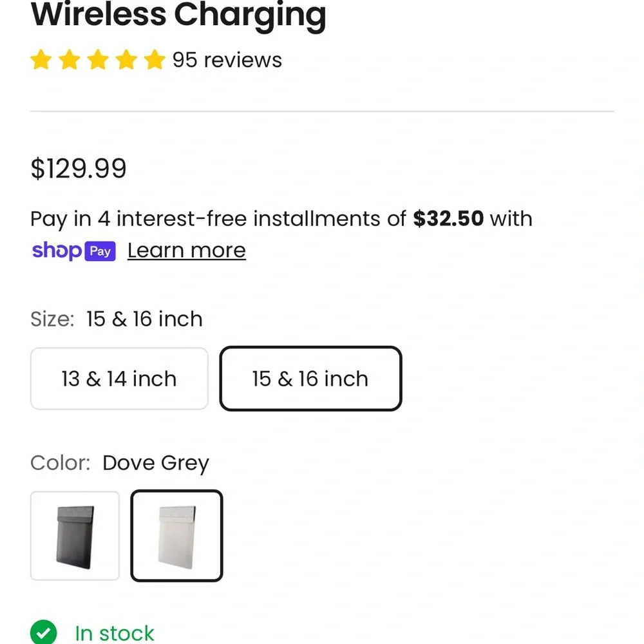Open the Learn more link for Shop Pay

coord(187,251)
